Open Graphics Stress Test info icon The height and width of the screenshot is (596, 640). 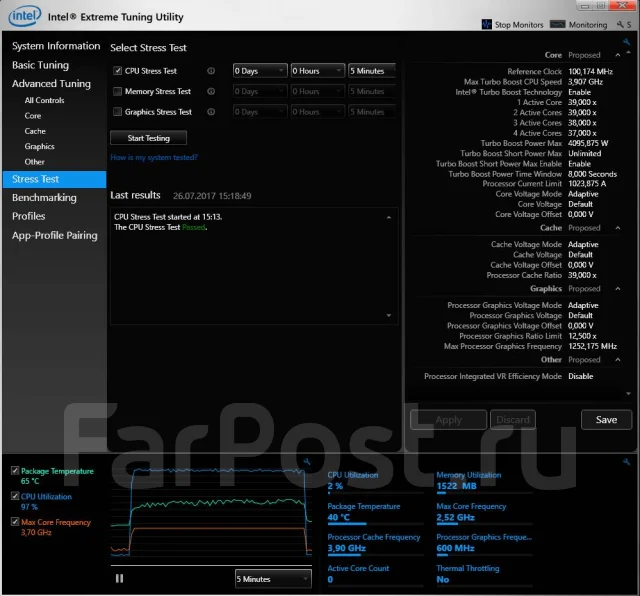tap(211, 111)
